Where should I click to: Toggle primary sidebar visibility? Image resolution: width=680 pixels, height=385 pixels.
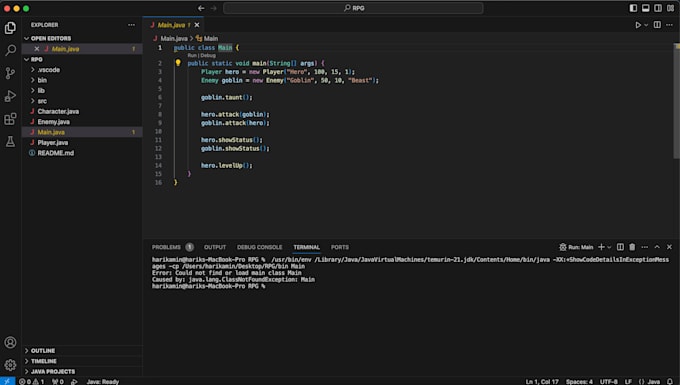(633, 8)
